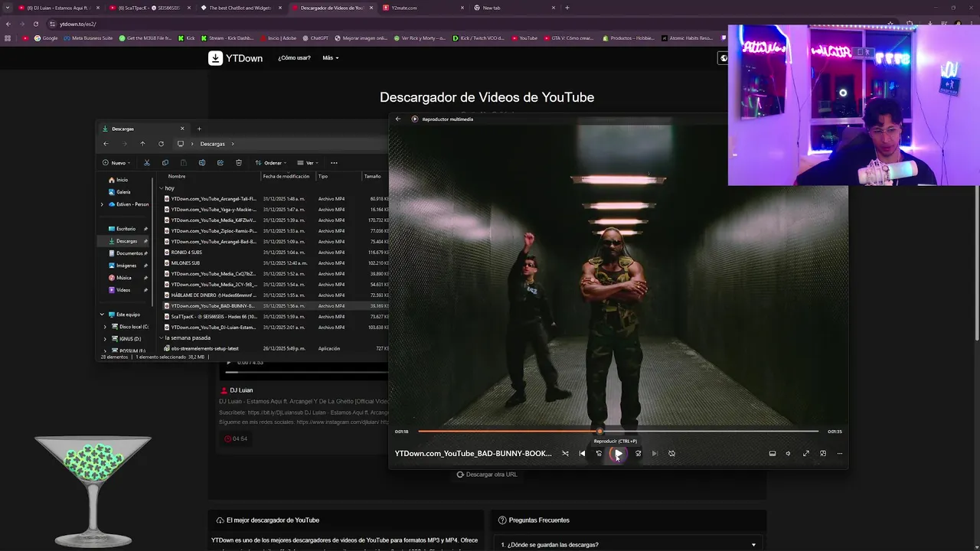Sort by Fecha de modificación column
The width and height of the screenshot is (980, 551).
286,176
